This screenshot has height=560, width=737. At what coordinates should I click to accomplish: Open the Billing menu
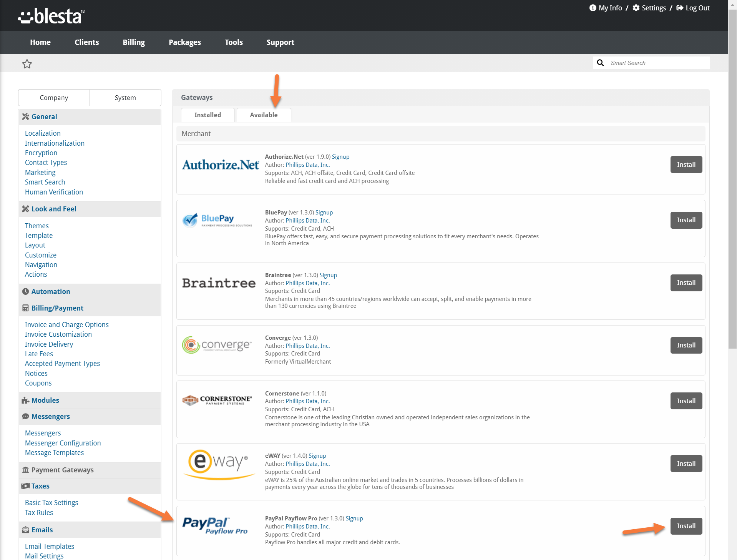tap(134, 42)
